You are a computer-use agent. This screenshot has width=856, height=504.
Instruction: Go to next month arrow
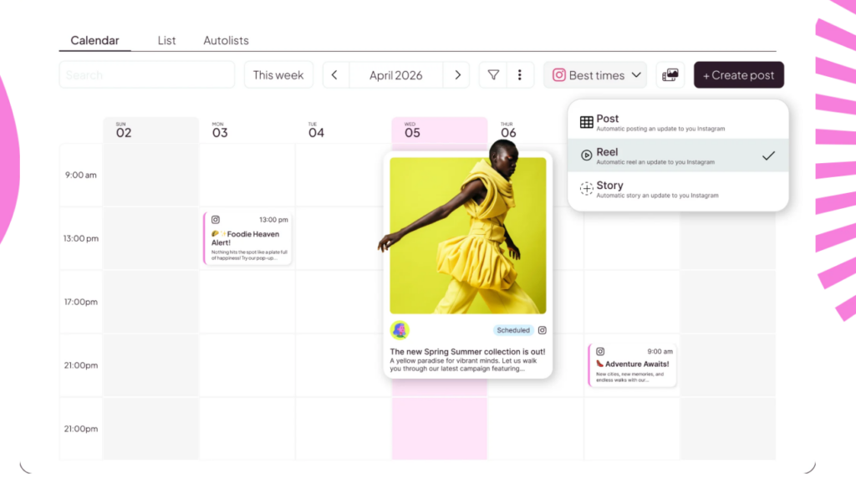[457, 75]
